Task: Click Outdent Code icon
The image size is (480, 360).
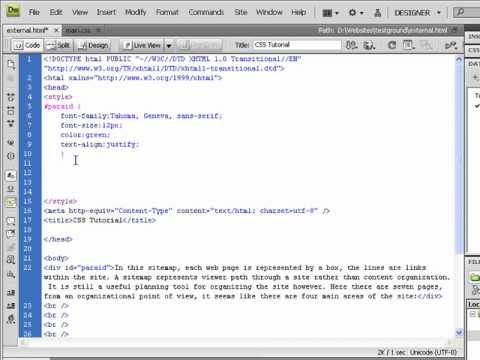Action: point(11,305)
